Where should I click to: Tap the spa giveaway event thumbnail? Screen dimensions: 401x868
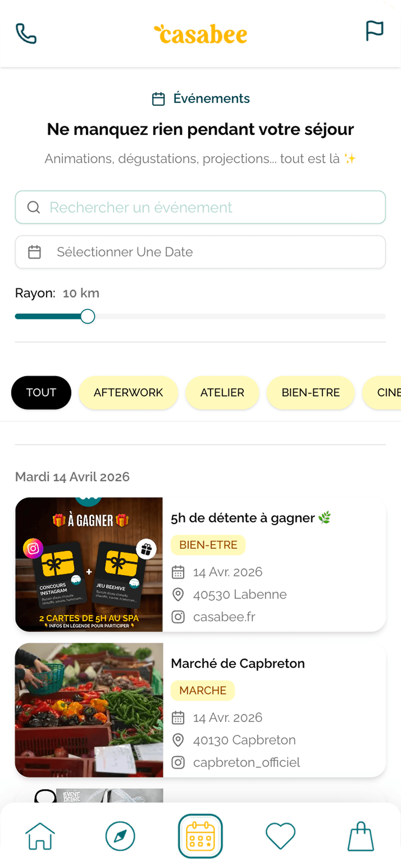[89, 564]
